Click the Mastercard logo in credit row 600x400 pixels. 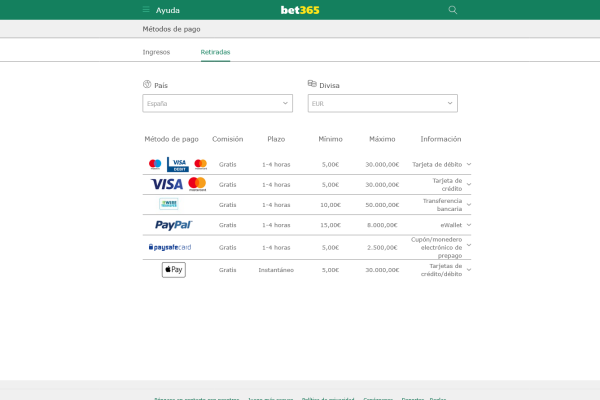pos(197,184)
